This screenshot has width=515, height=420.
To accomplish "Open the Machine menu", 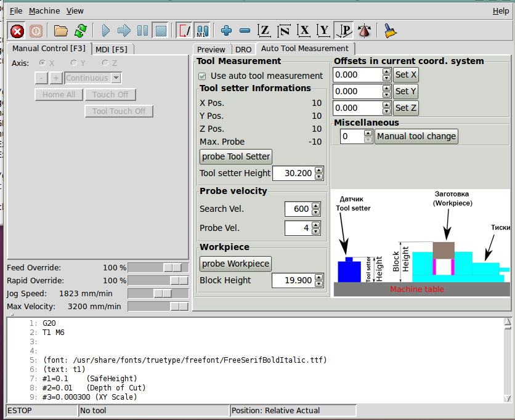I will coord(44,11).
